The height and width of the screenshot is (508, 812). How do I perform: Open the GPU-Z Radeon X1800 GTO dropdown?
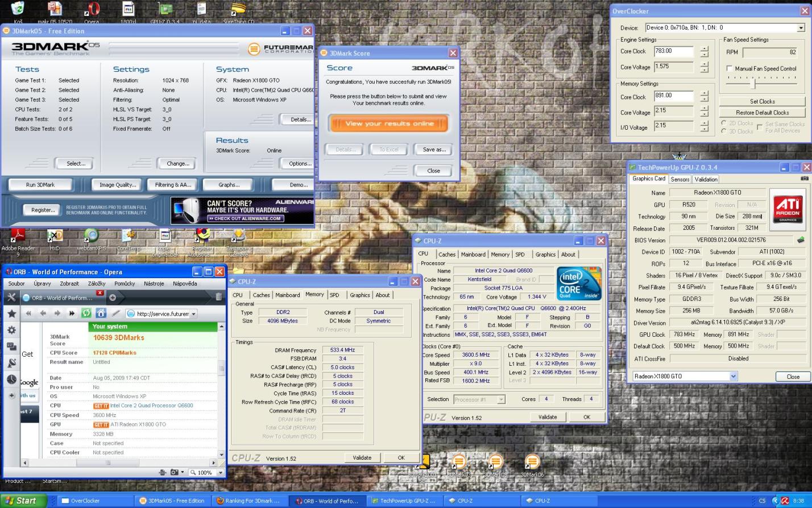click(733, 376)
